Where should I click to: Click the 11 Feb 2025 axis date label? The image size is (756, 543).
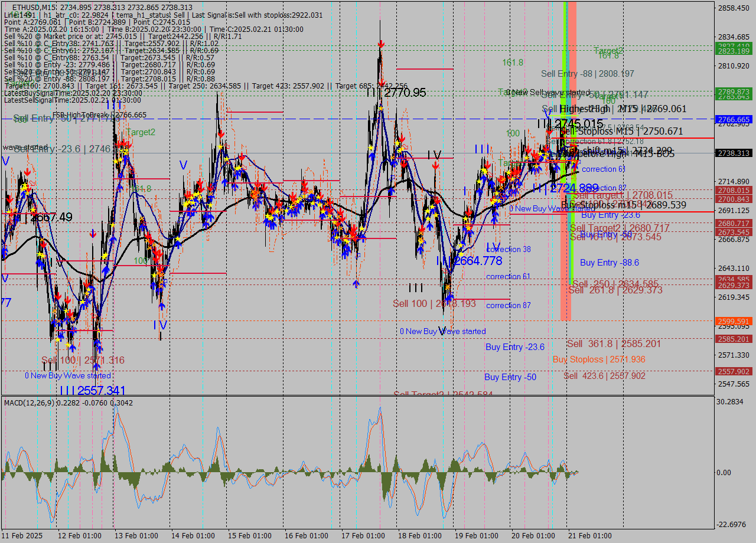click(19, 535)
